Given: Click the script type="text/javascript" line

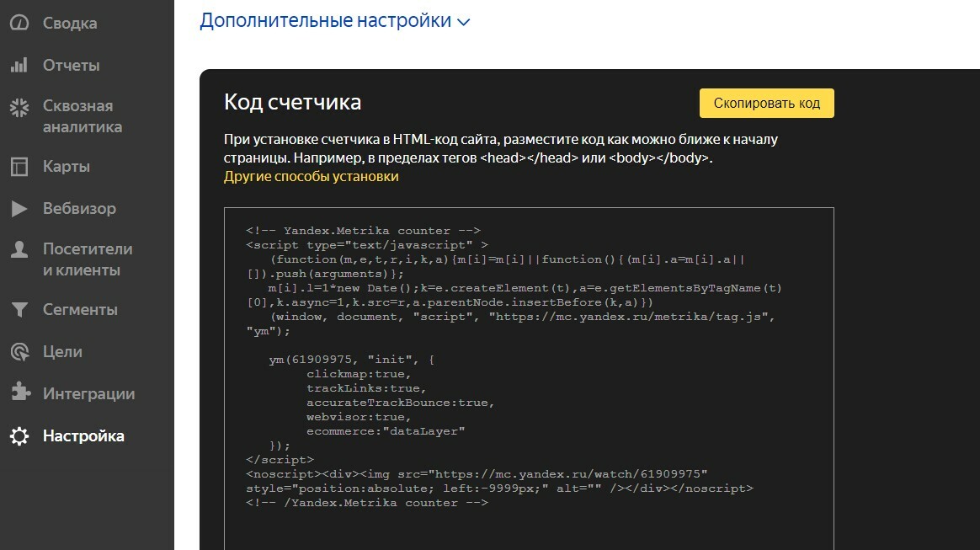Looking at the screenshot, I should (367, 245).
